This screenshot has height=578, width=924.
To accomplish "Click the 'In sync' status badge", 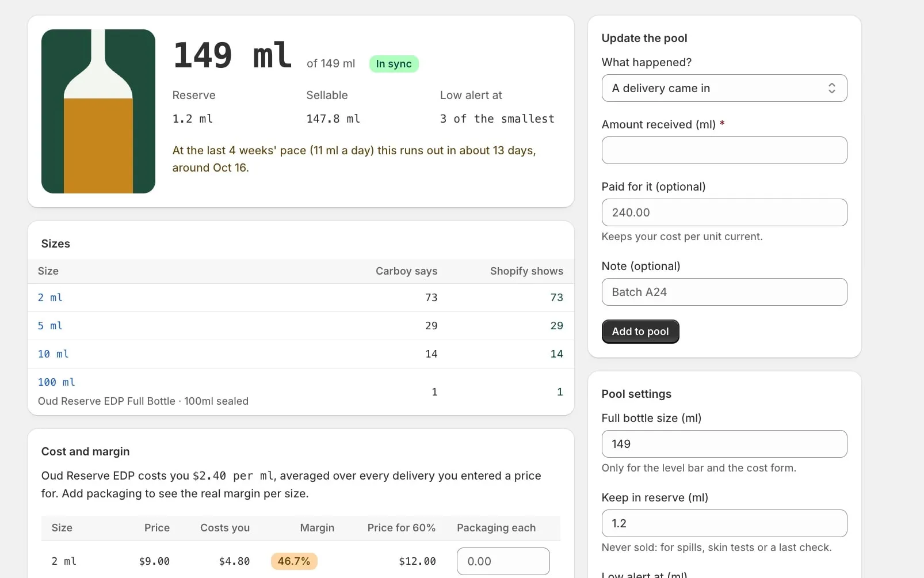I will click(x=394, y=64).
